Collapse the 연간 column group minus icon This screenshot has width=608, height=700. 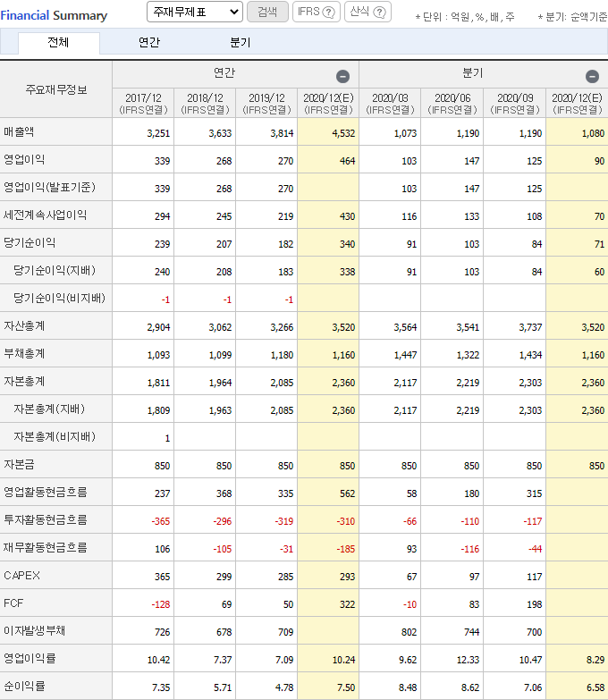342,77
